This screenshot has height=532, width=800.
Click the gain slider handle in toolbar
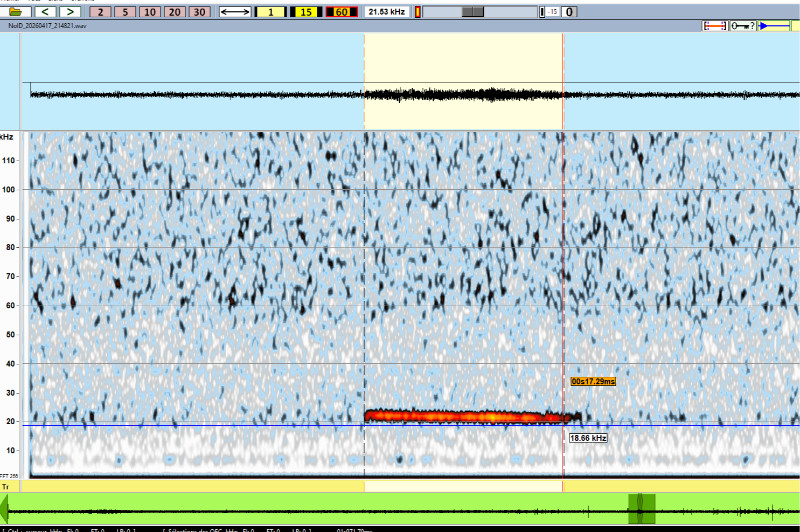(x=474, y=12)
